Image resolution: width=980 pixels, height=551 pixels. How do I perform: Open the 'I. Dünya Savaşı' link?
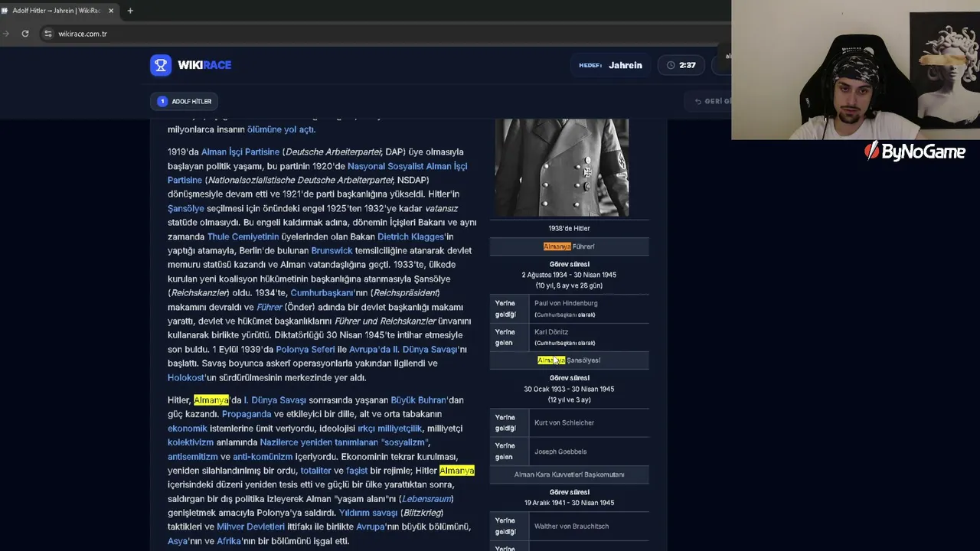[275, 399]
